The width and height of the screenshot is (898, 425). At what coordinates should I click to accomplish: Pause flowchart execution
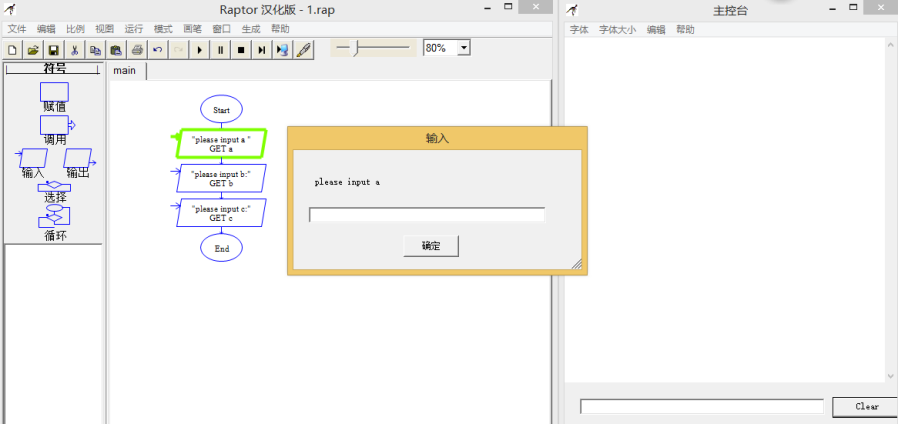click(x=220, y=50)
